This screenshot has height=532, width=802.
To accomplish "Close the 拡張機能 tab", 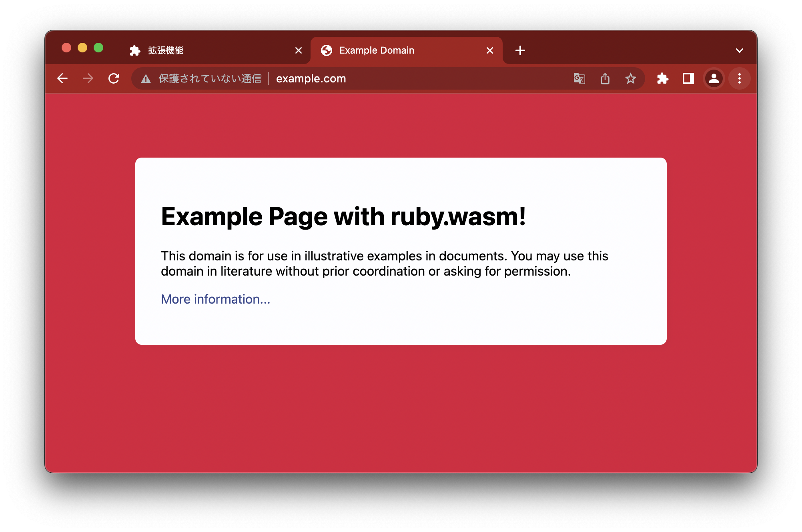I will point(299,50).
